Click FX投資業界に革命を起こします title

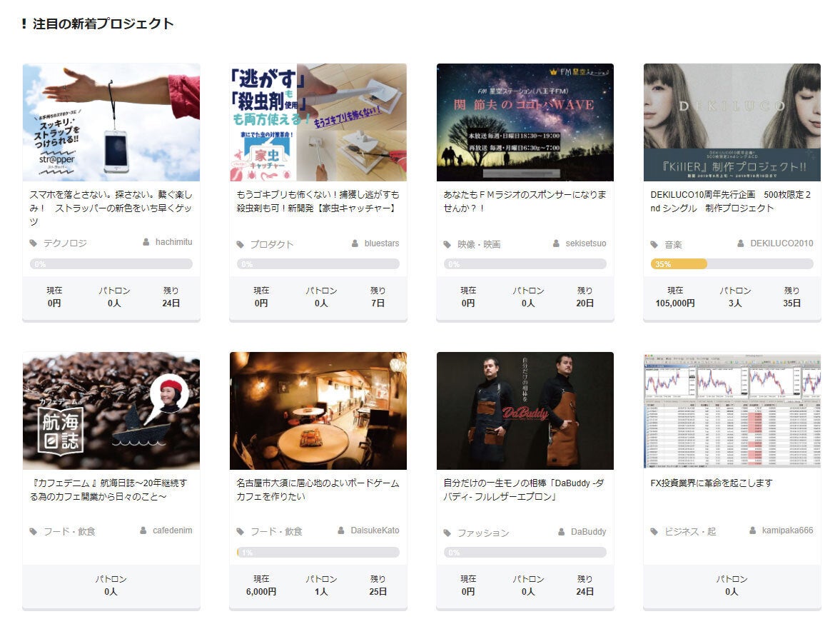click(712, 483)
